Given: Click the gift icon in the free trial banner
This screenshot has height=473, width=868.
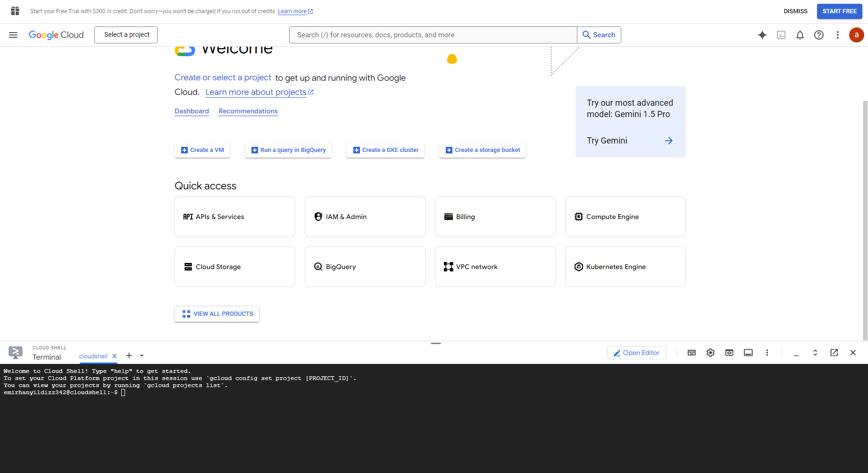Looking at the screenshot, I should pos(15,11).
